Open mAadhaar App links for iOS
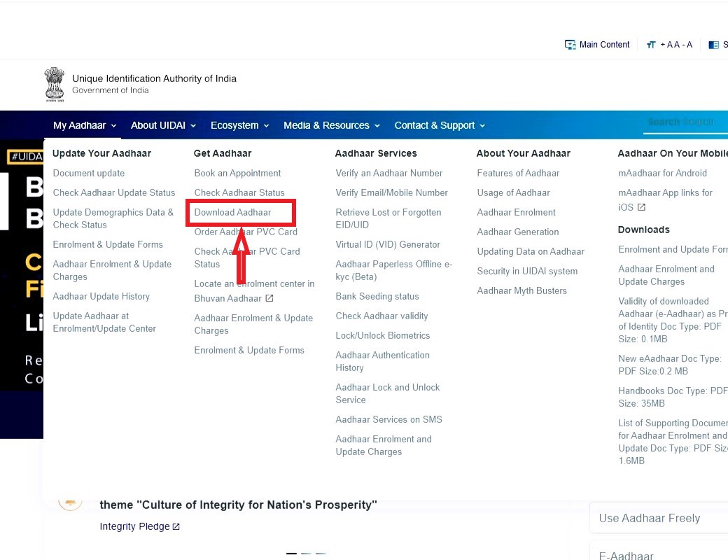This screenshot has height=560, width=728. click(665, 199)
